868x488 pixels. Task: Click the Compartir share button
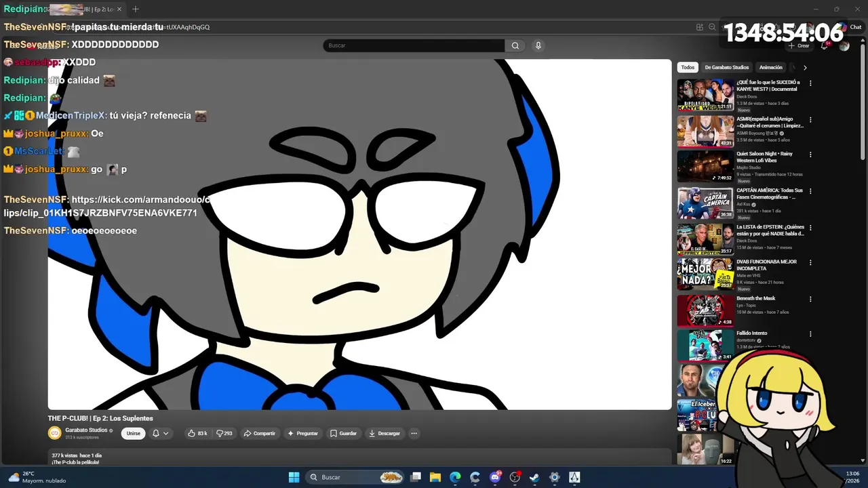pos(260,433)
